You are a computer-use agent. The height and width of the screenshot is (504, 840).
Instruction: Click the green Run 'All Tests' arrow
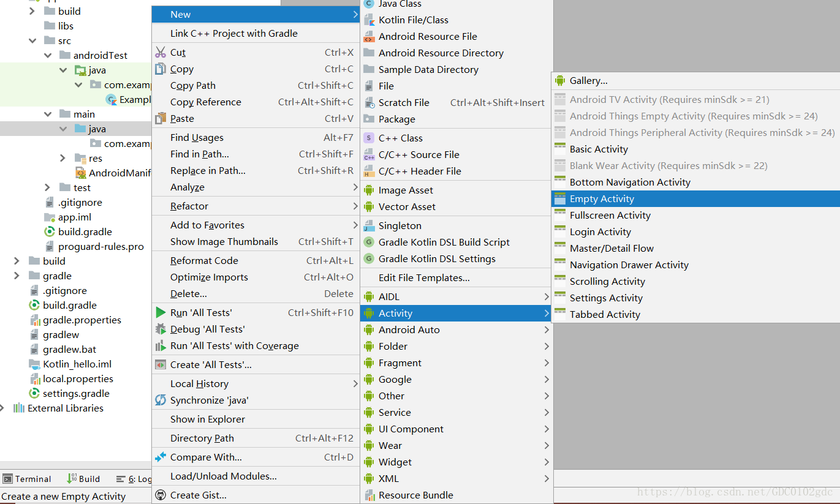pyautogui.click(x=161, y=313)
